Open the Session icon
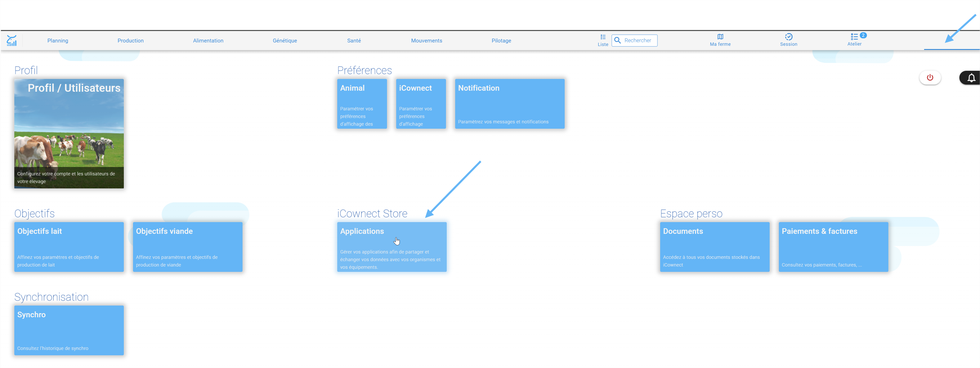 (788, 37)
